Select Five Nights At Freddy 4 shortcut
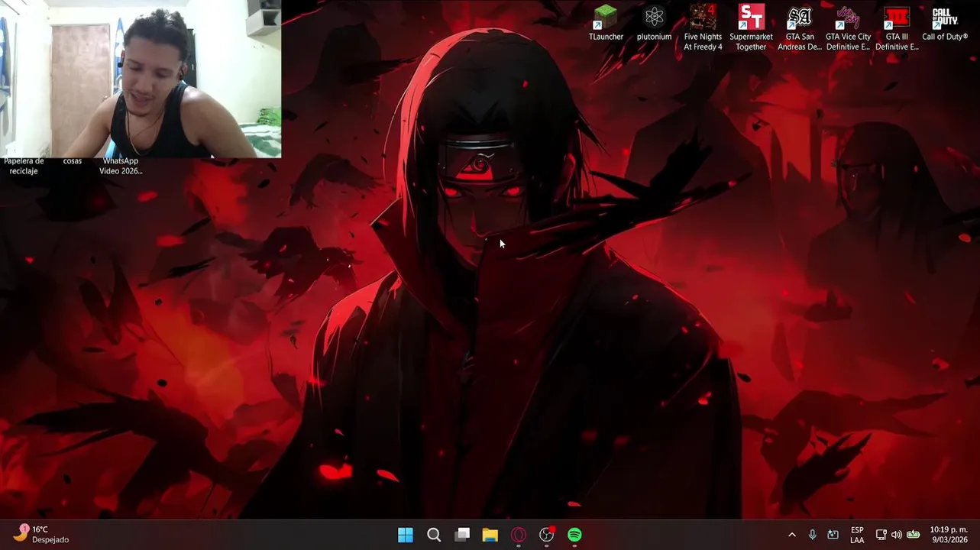 (x=703, y=27)
